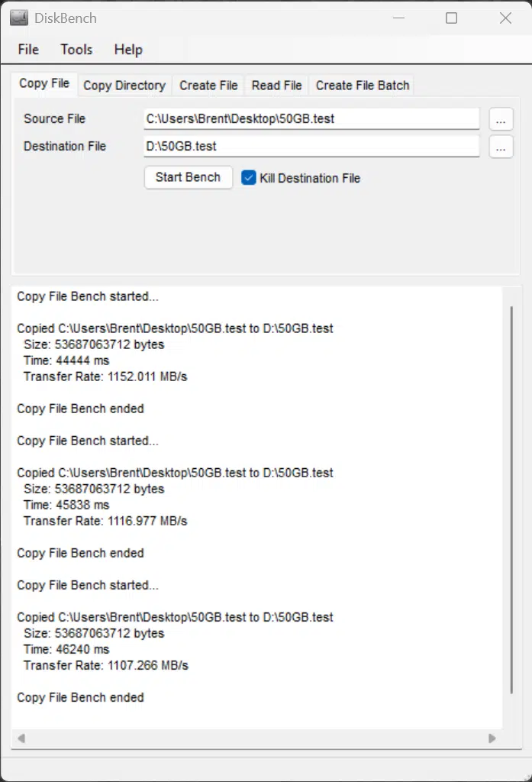Image resolution: width=532 pixels, height=782 pixels.
Task: Click the left arrow of horizontal scrollbar
Action: pyautogui.click(x=21, y=738)
